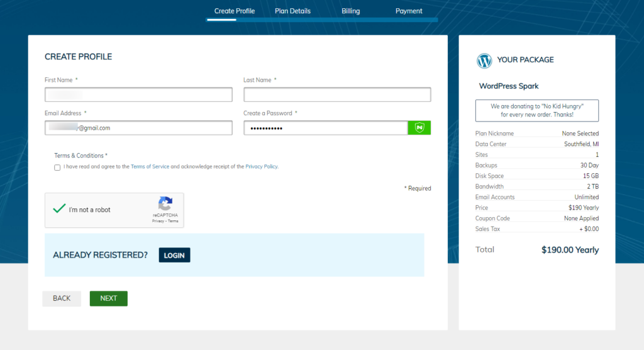Click the step progress bar under tabs

pos(322,20)
